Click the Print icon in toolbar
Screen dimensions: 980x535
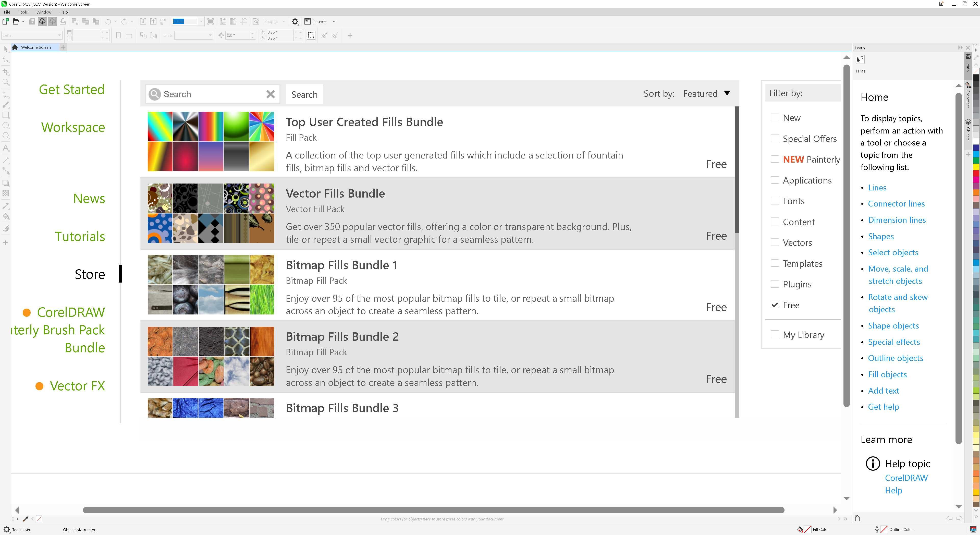click(63, 22)
